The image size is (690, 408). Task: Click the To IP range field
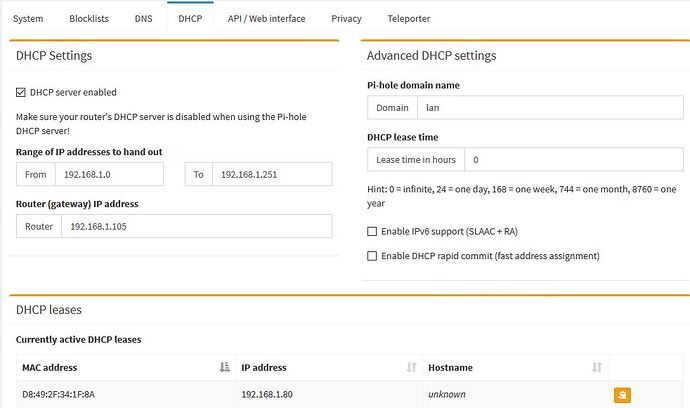(271, 175)
